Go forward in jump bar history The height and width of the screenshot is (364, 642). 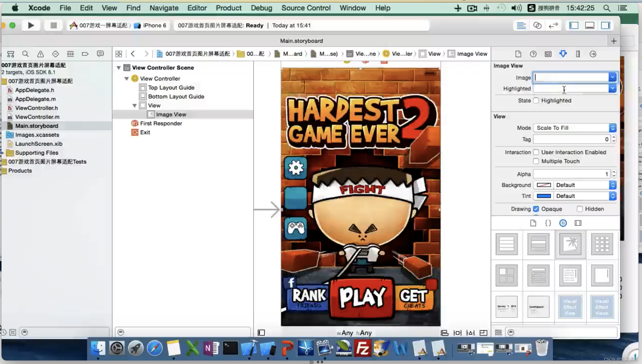(146, 54)
